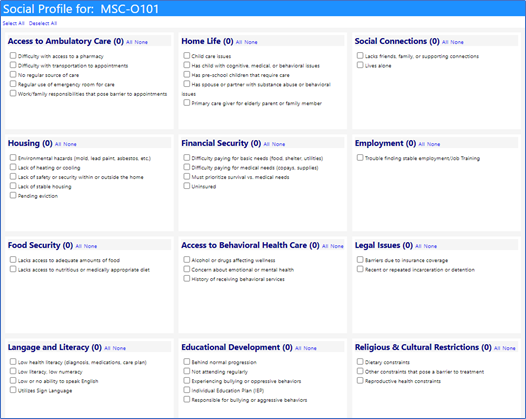Click 'All' next to Educational Development
Viewport: 526px width, 419px height.
coord(298,348)
